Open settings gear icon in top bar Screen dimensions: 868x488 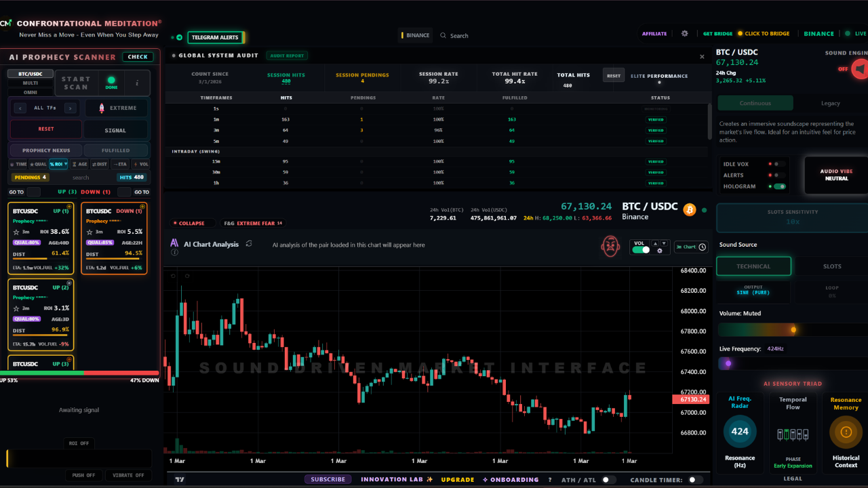coord(684,34)
